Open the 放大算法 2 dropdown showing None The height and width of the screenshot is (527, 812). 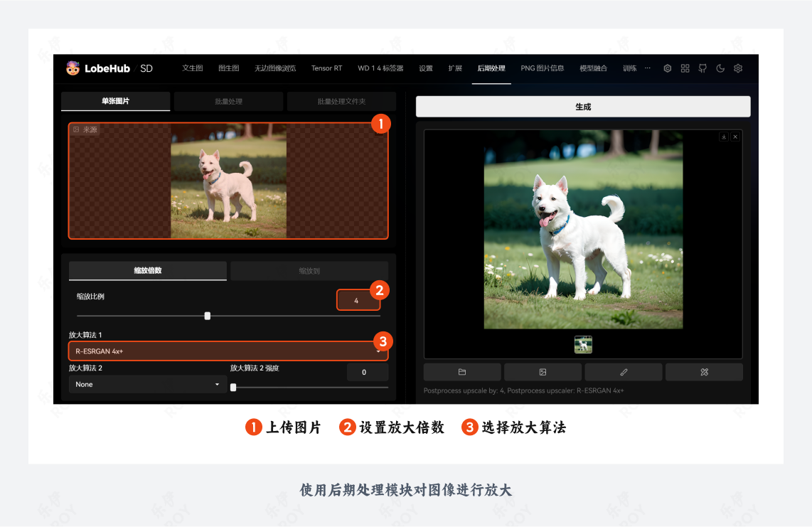click(x=148, y=384)
